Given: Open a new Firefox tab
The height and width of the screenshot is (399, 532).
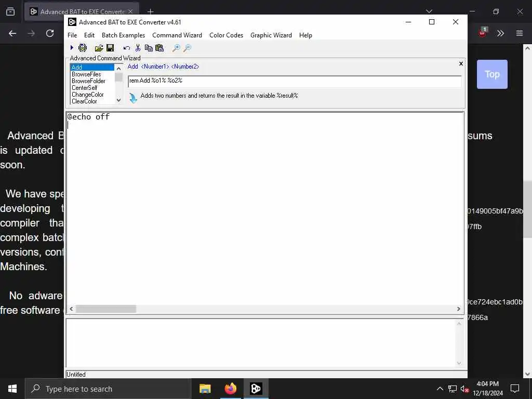Looking at the screenshot, I should pos(150,11).
